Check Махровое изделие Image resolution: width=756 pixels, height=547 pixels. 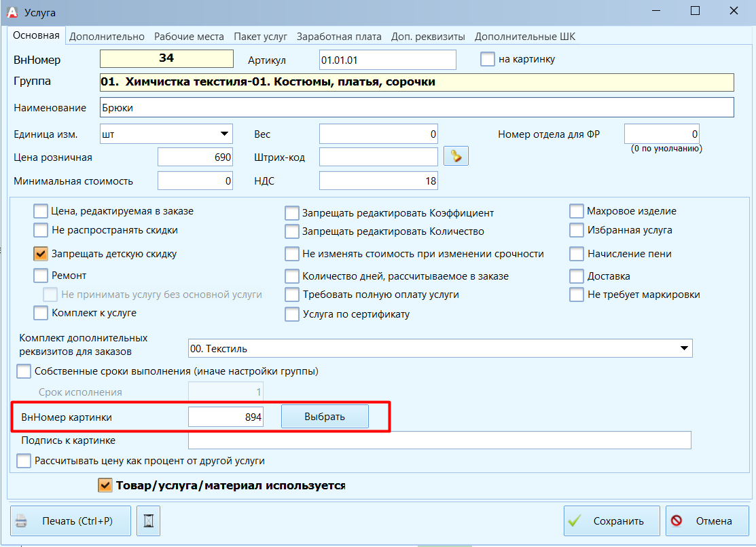577,211
